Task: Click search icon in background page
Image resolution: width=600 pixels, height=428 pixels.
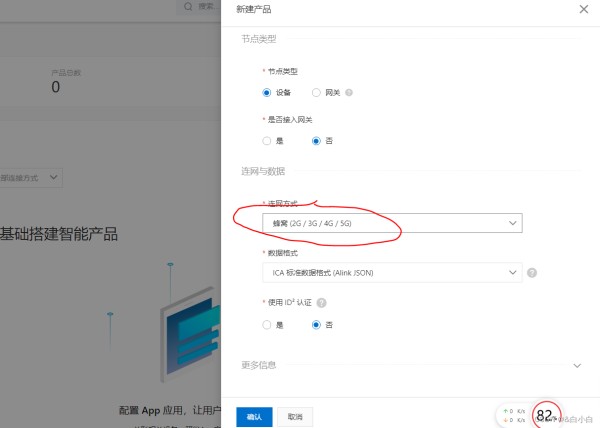Action: [x=188, y=7]
